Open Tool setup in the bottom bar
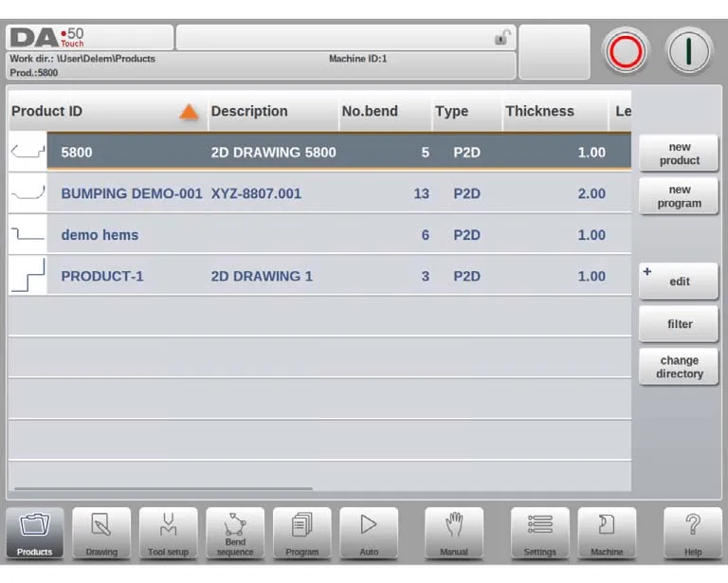This screenshot has height=583, width=728. pyautogui.click(x=168, y=533)
